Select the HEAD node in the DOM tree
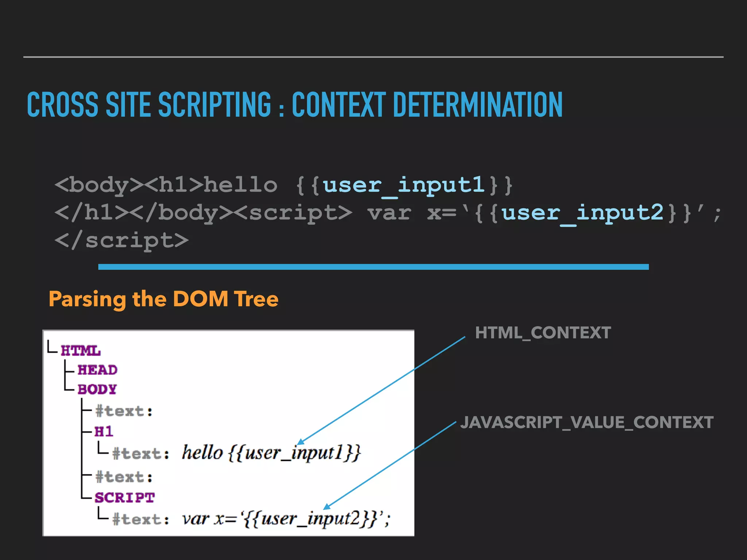 [x=97, y=370]
